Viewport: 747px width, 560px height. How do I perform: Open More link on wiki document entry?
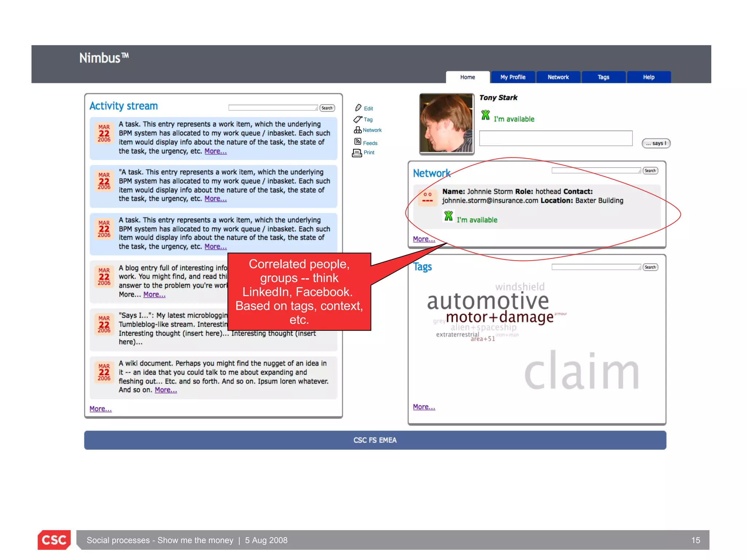pyautogui.click(x=166, y=390)
